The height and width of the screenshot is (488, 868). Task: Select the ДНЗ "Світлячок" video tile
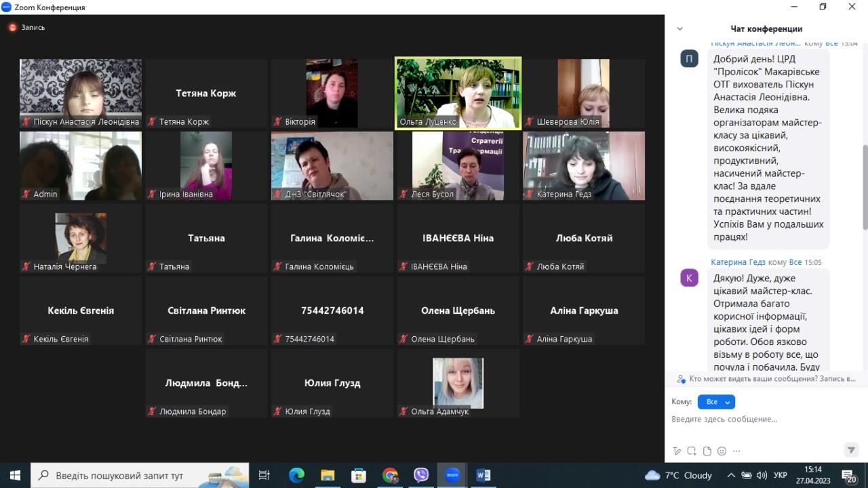(332, 165)
